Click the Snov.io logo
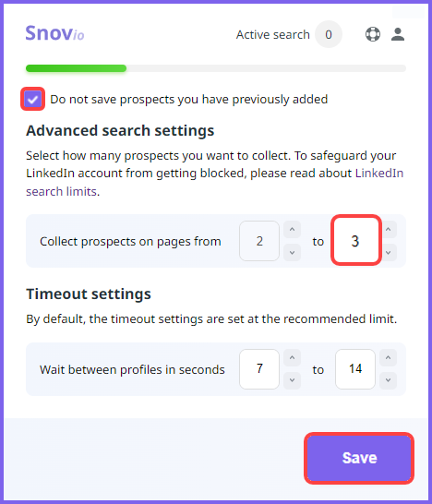 click(55, 33)
